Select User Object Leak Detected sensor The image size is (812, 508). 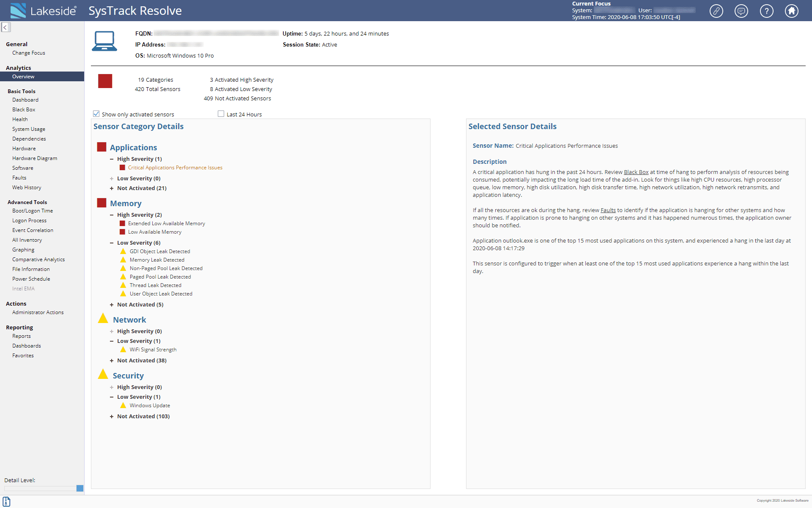[x=161, y=294]
